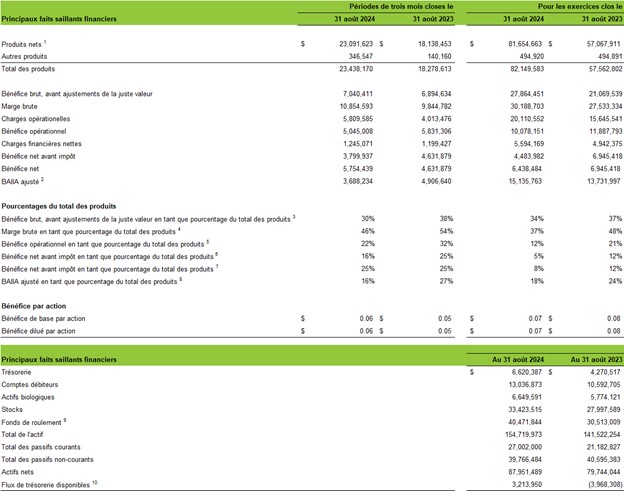Click 'Marge brute en tant que pourcentage' label
This screenshot has width=624, height=491.
coord(88,232)
